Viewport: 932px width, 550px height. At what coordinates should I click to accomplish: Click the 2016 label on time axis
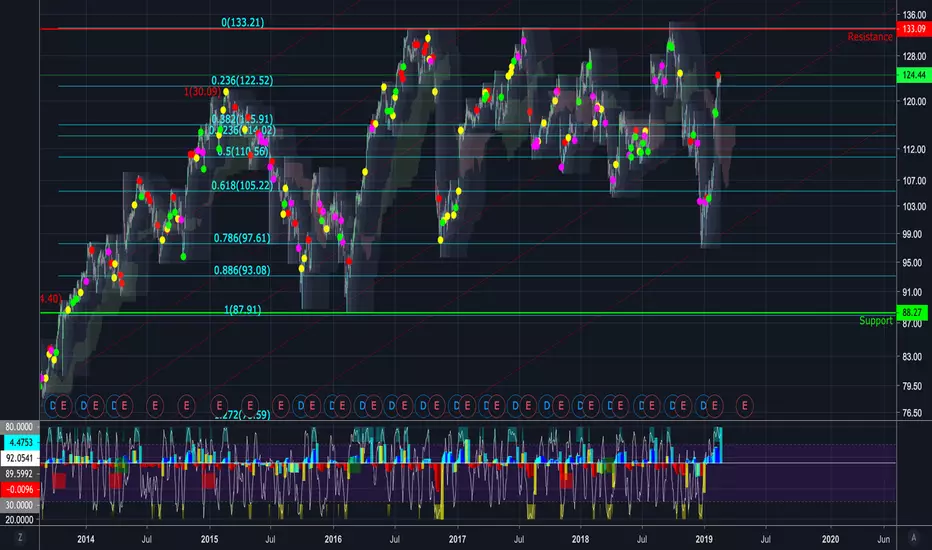333,539
